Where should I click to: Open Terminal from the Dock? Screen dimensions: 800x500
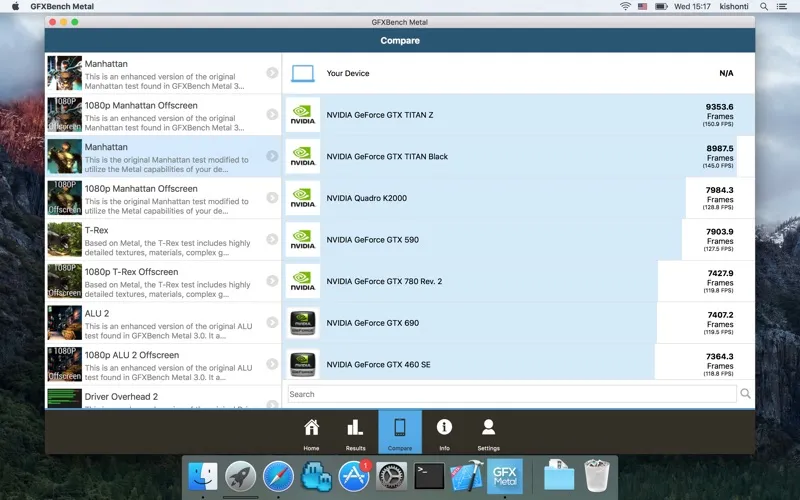coord(429,476)
